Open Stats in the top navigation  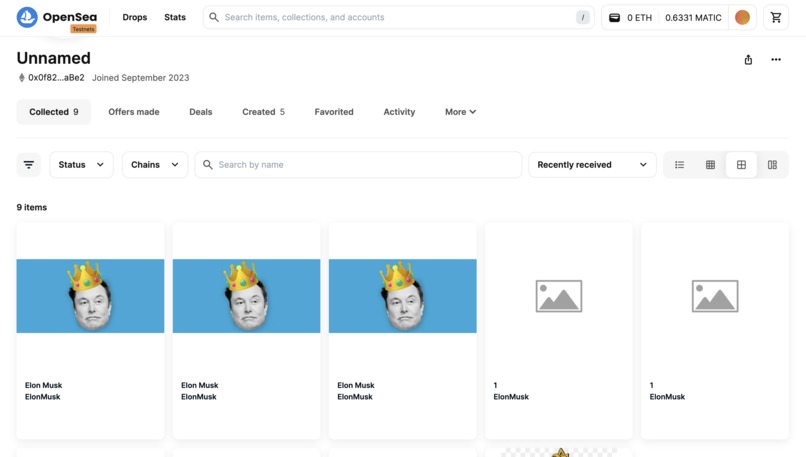pyautogui.click(x=175, y=17)
